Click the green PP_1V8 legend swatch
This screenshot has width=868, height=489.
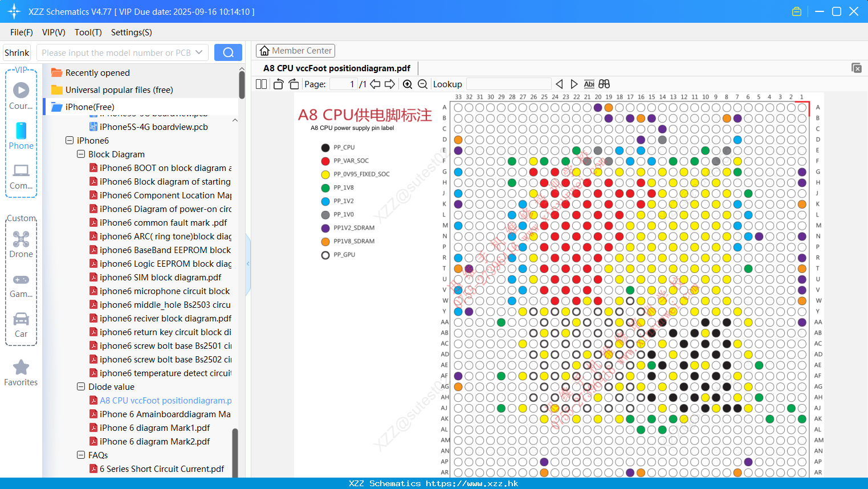(x=325, y=188)
